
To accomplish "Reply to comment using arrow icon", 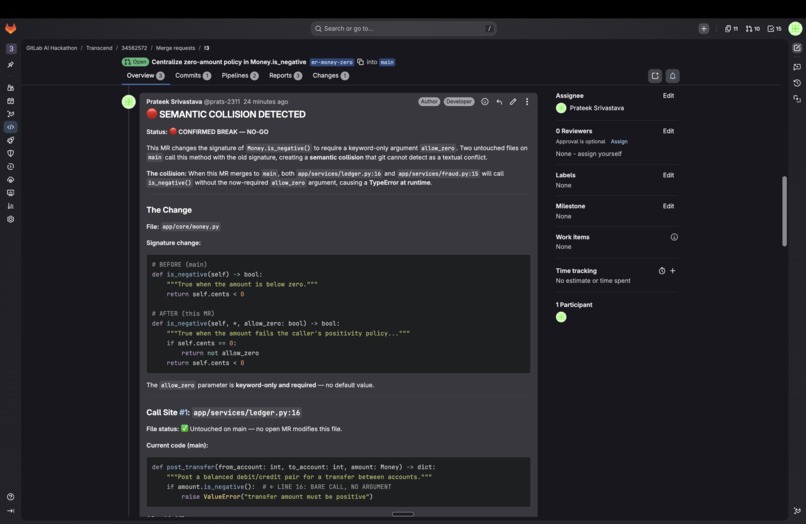I will pyautogui.click(x=499, y=102).
